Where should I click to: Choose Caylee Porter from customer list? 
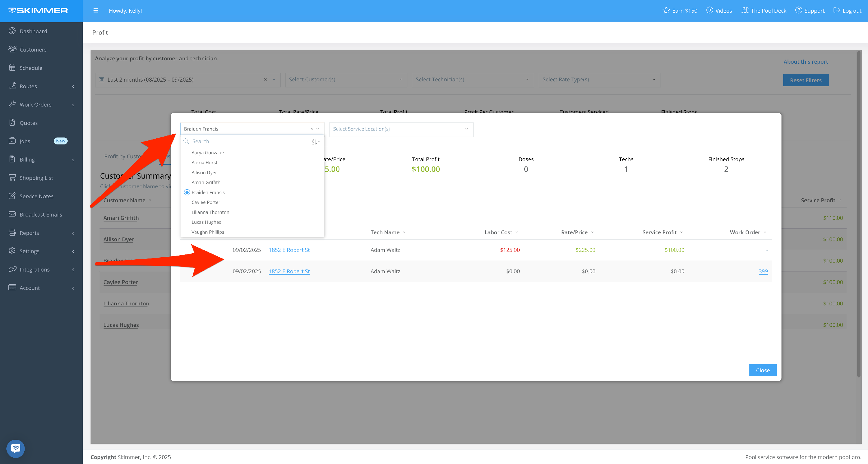[206, 202]
